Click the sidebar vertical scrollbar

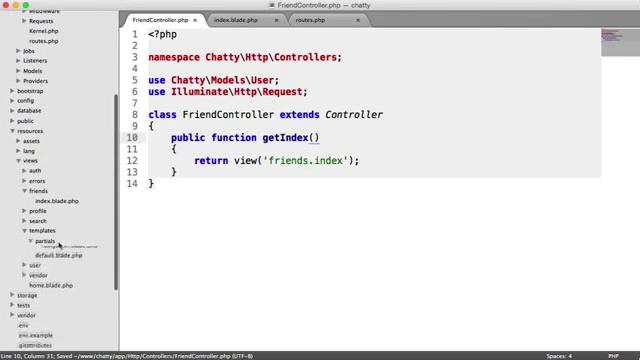[116, 192]
